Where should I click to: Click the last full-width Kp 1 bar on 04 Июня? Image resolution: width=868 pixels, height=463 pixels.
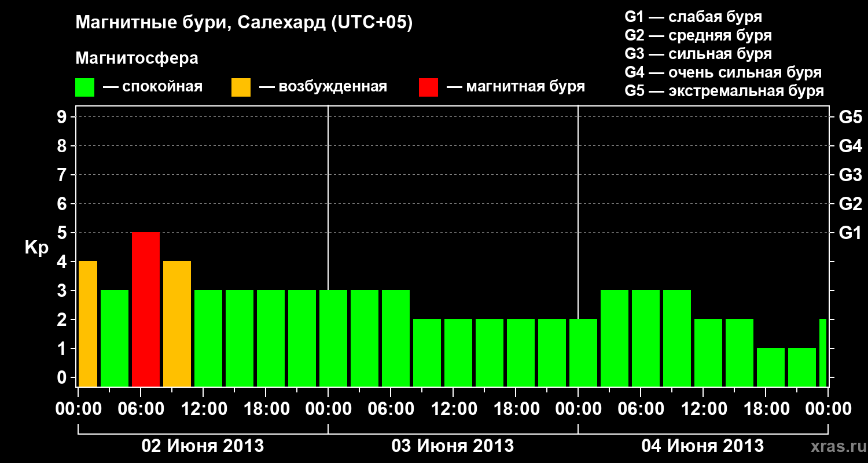click(802, 367)
